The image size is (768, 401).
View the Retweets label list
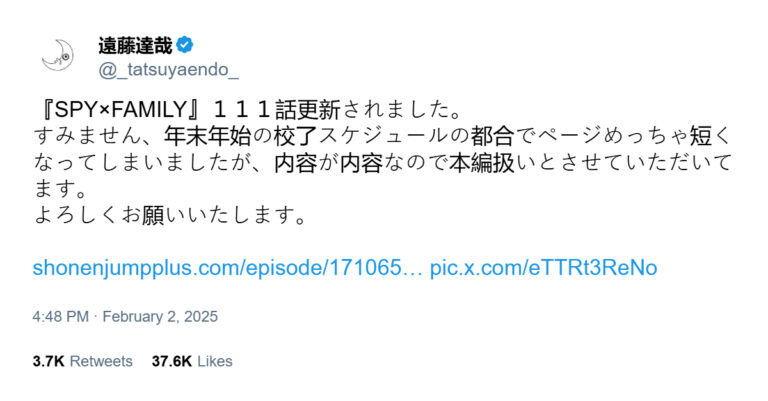click(101, 361)
